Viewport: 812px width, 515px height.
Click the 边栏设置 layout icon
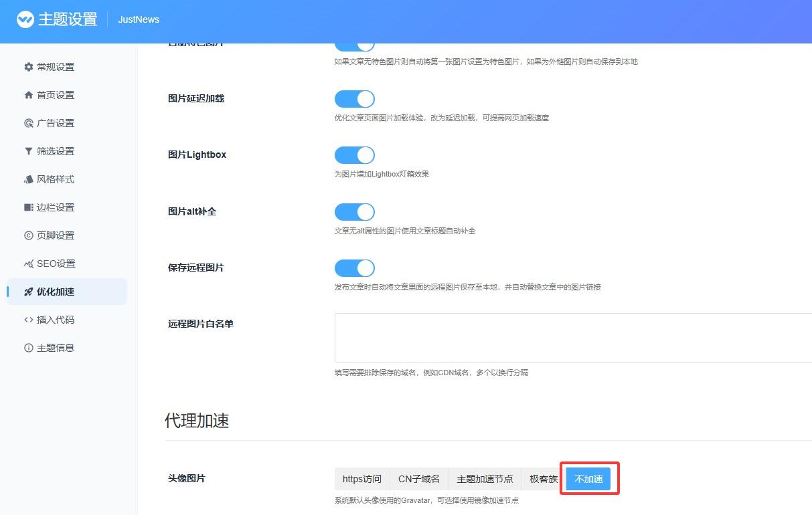tap(28, 207)
